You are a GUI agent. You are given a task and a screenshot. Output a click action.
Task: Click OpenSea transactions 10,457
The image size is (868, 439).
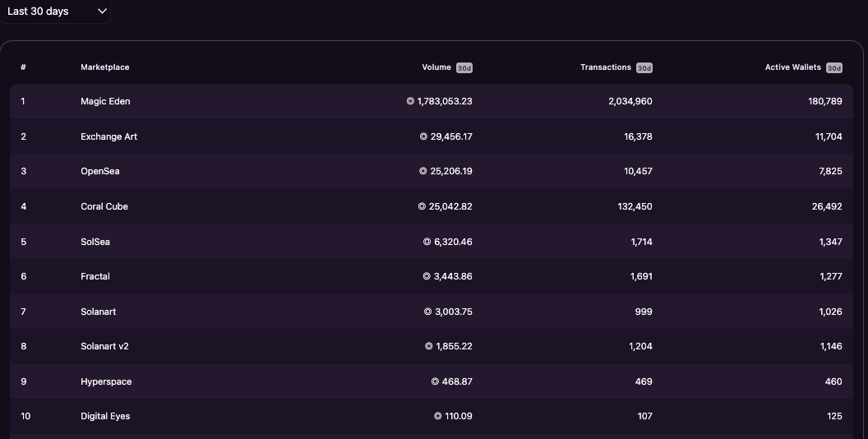coord(638,171)
